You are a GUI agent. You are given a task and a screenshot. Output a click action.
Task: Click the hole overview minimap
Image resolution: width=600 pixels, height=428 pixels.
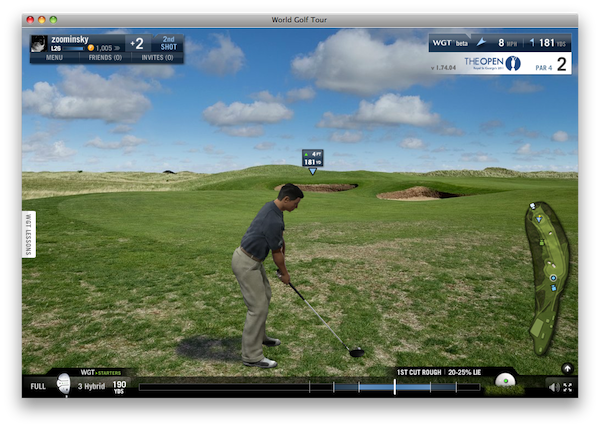tap(548, 278)
